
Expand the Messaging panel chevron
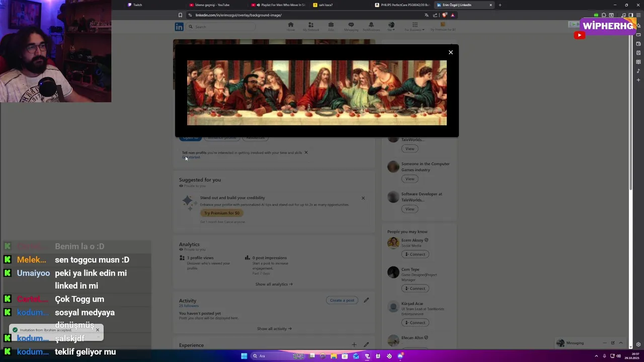[x=621, y=343]
